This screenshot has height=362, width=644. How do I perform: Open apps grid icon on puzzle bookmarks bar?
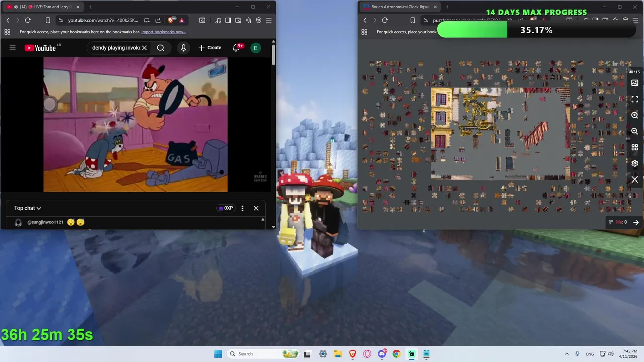[364, 32]
